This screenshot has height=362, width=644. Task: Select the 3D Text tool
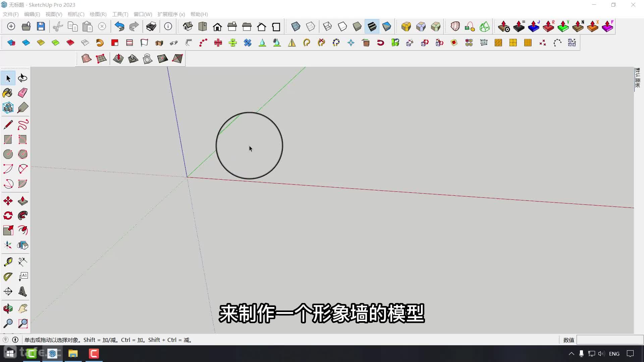[23, 291]
